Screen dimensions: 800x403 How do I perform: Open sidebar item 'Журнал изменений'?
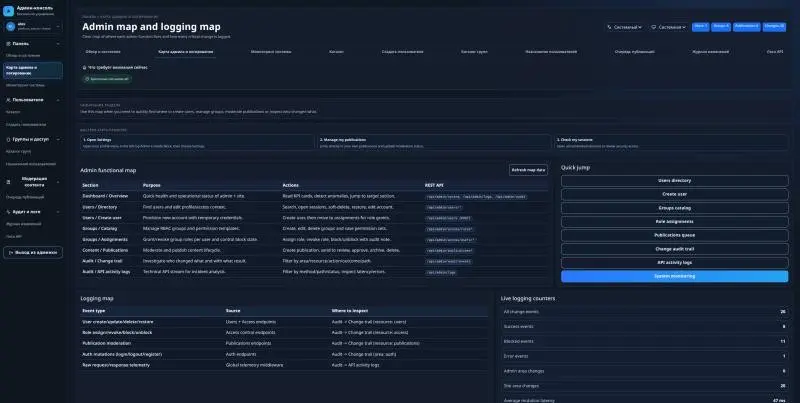tap(23, 224)
